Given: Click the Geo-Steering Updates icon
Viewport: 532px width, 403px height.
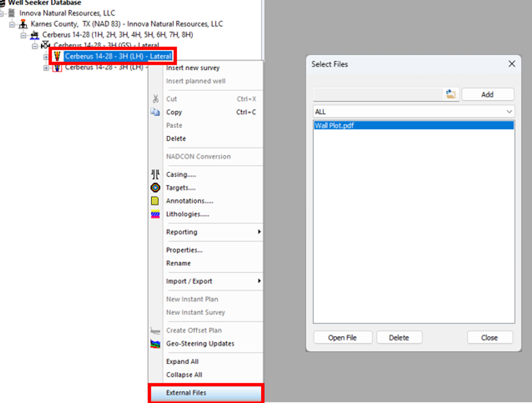Looking at the screenshot, I should [155, 344].
